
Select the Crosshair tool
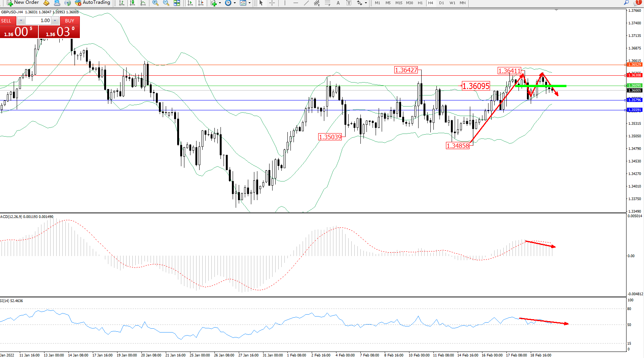[272, 3]
